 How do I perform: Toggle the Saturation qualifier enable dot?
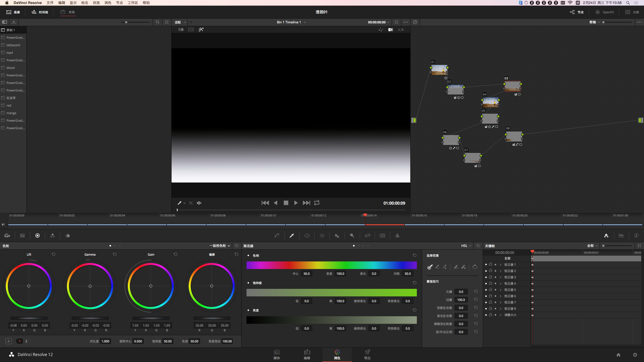click(x=248, y=283)
